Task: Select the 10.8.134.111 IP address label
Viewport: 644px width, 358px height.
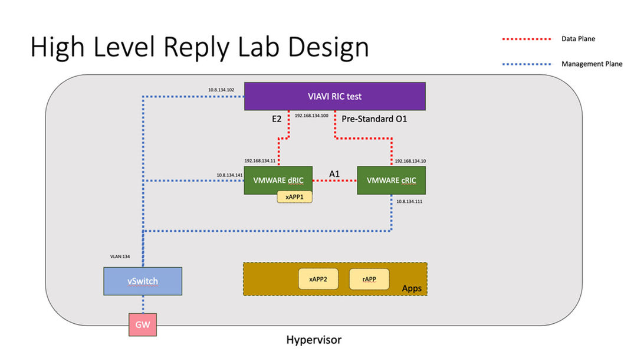Action: tap(409, 201)
